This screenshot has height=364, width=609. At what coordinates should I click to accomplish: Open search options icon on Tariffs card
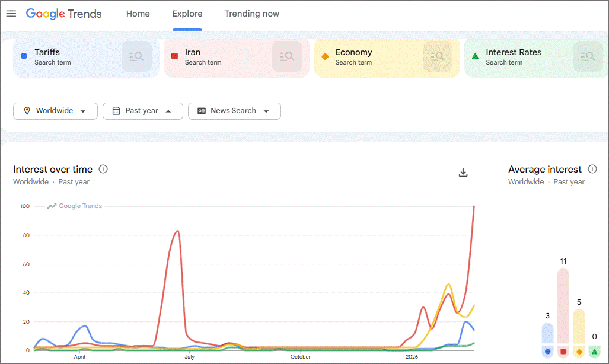click(x=136, y=57)
